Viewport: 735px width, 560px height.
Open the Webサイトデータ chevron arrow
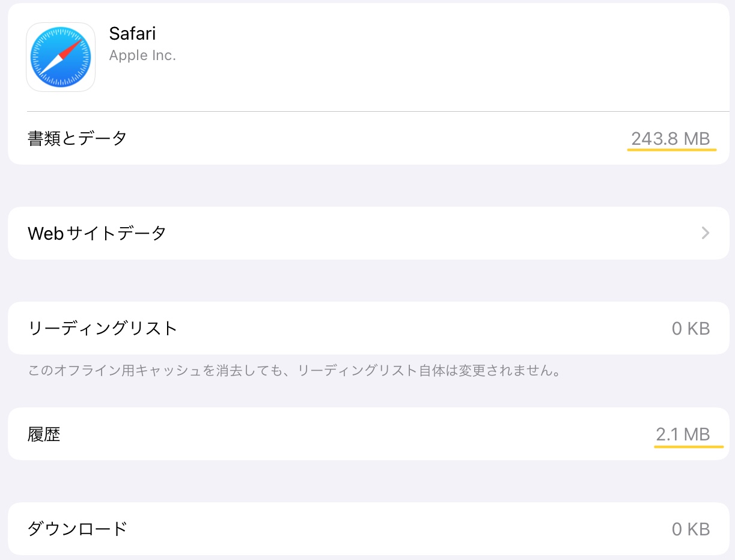pyautogui.click(x=706, y=233)
